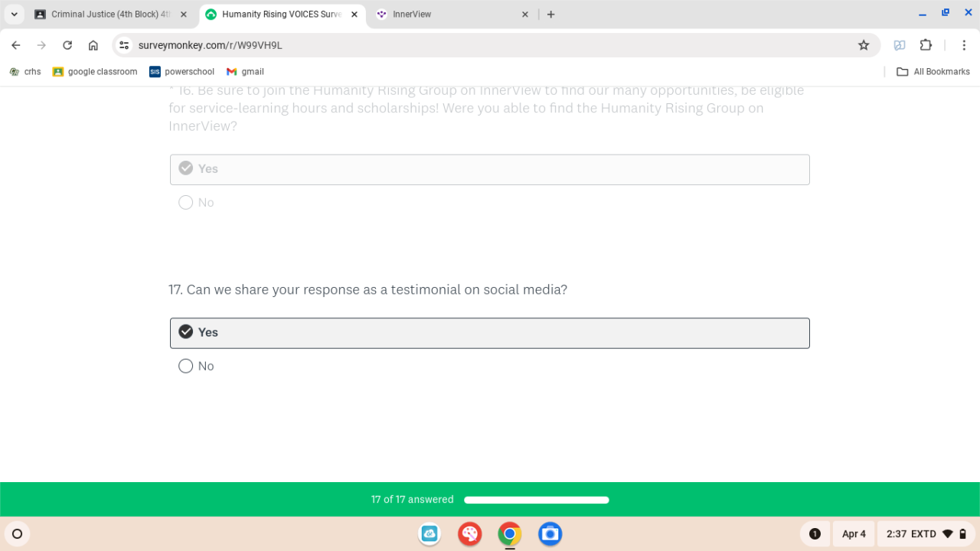Switch to the InnerView tab
Image resolution: width=980 pixels, height=551 pixels.
click(453, 14)
